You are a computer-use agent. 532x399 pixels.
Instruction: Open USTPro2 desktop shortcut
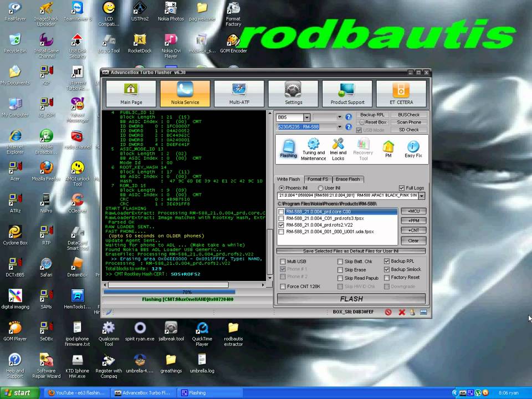pyautogui.click(x=140, y=11)
